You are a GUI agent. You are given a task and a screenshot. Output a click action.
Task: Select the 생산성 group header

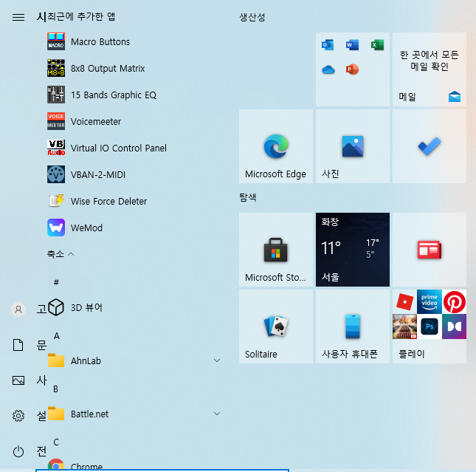[252, 17]
